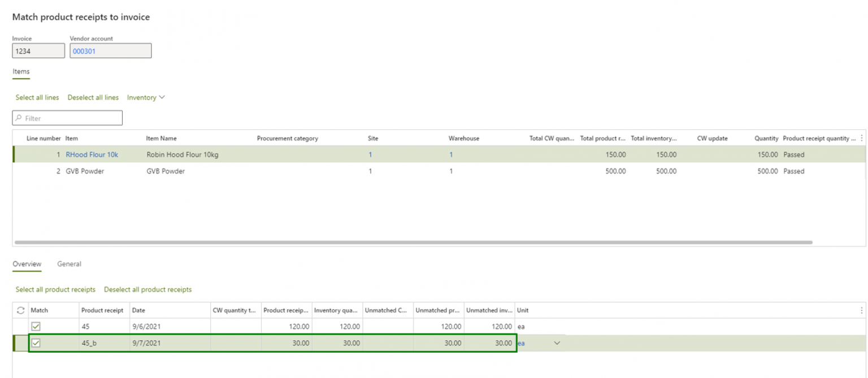Open RHood Flour 10k item link

coord(92,155)
